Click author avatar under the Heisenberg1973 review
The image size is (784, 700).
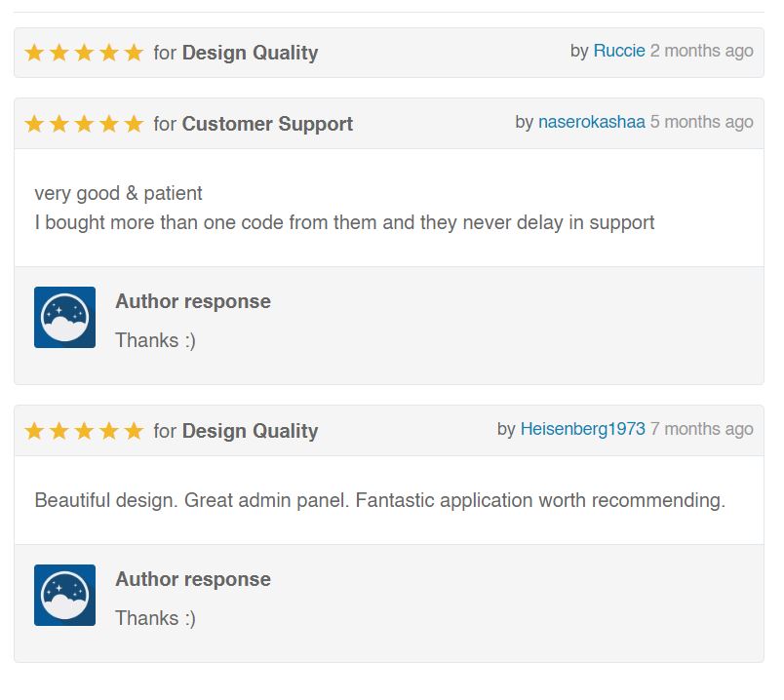tap(64, 595)
